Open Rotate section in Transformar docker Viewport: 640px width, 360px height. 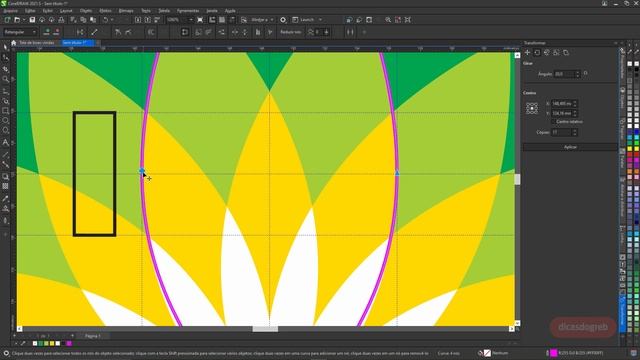537,53
